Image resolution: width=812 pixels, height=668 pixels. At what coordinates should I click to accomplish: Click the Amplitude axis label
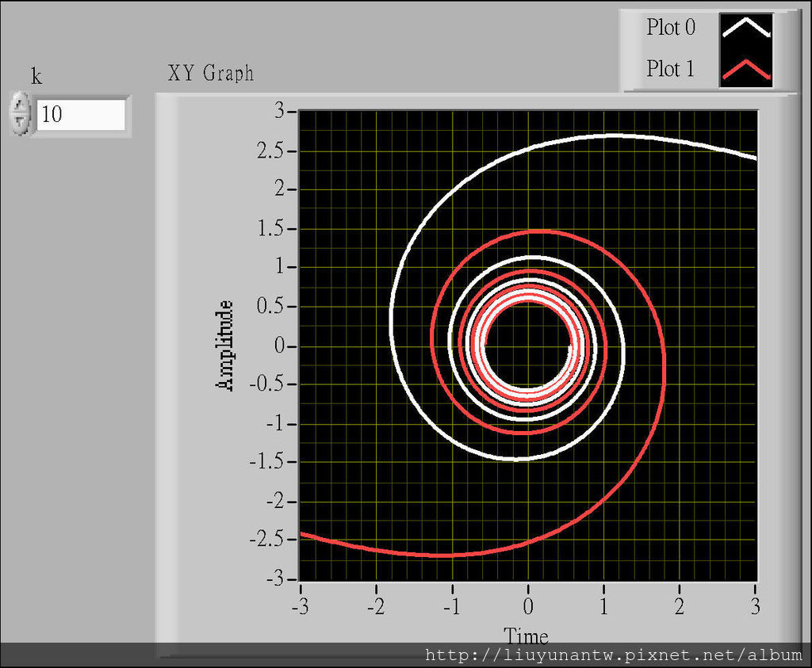coord(224,345)
